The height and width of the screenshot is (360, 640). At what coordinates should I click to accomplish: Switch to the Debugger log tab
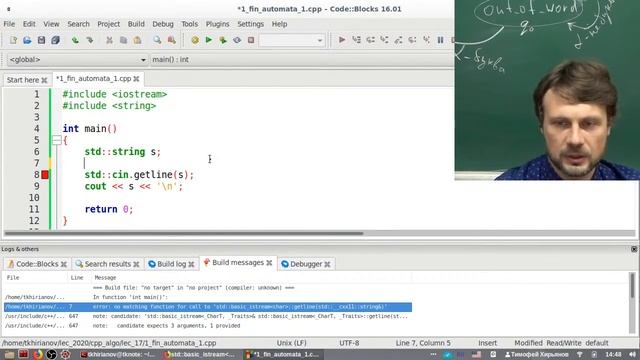click(x=306, y=264)
